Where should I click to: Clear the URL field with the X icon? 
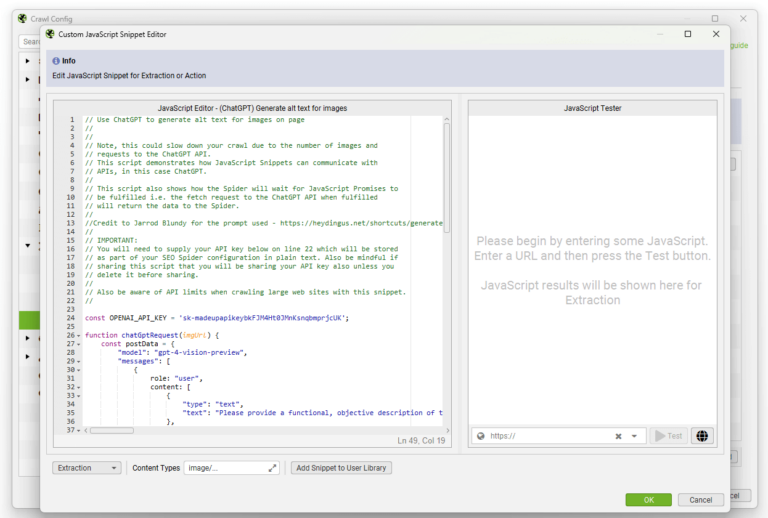point(618,436)
